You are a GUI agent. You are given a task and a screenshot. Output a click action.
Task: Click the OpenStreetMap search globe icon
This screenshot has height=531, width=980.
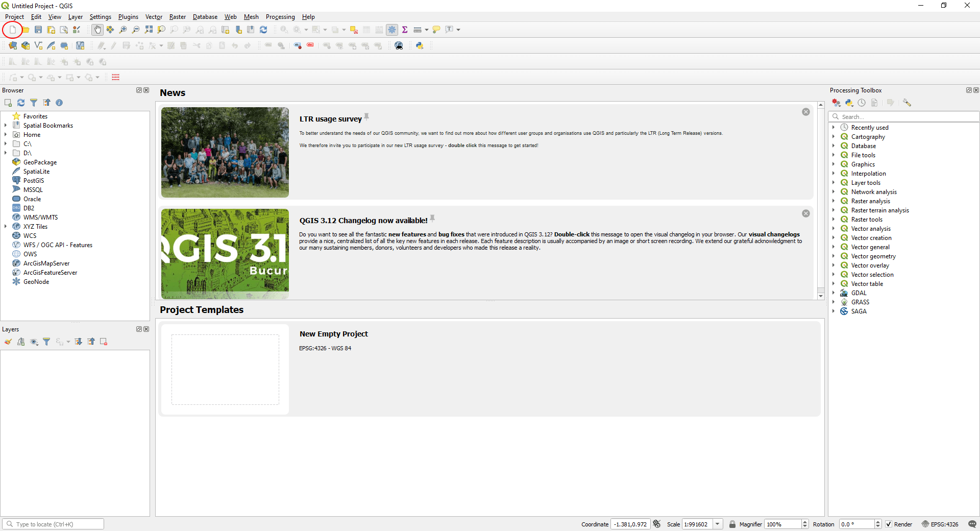399,45
